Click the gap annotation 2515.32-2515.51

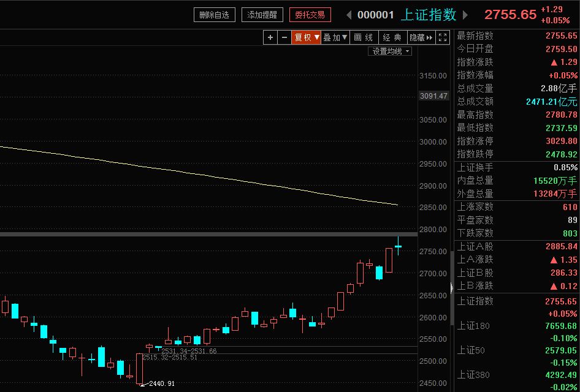pos(170,357)
